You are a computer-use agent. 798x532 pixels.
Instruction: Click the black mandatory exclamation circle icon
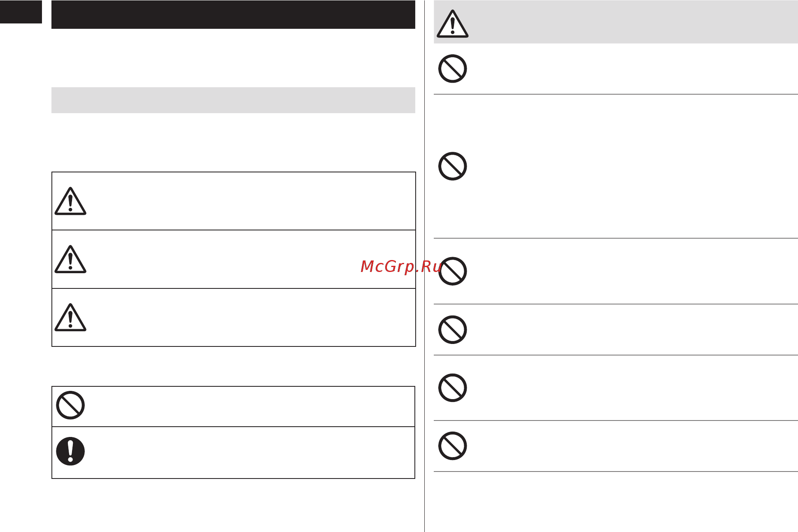[x=70, y=451]
